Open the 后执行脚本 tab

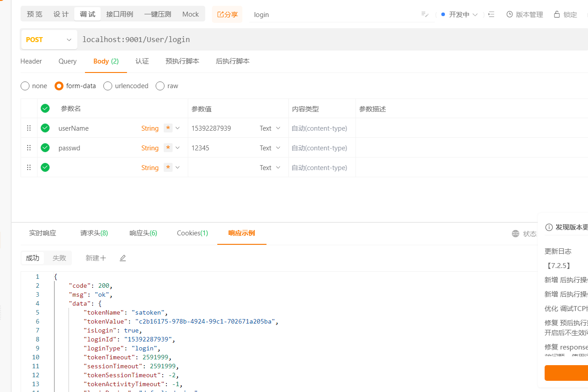233,61
